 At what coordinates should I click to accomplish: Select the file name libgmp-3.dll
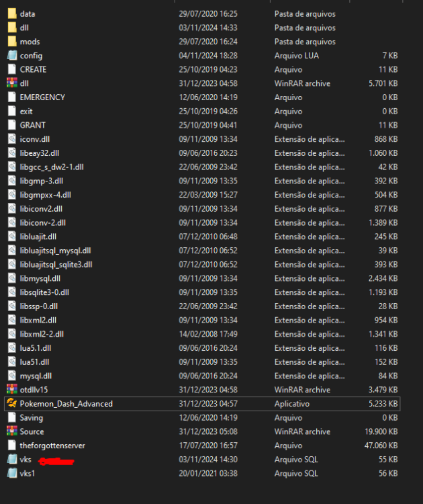pyautogui.click(x=42, y=181)
